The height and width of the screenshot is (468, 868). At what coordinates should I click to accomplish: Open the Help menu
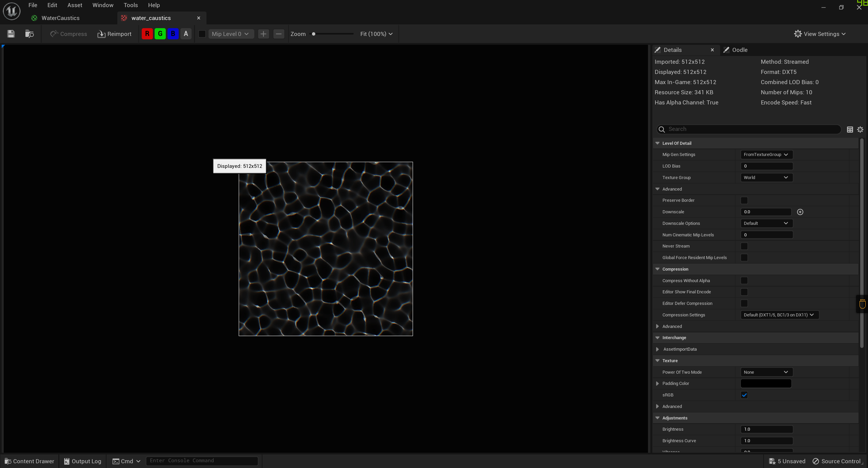154,5
